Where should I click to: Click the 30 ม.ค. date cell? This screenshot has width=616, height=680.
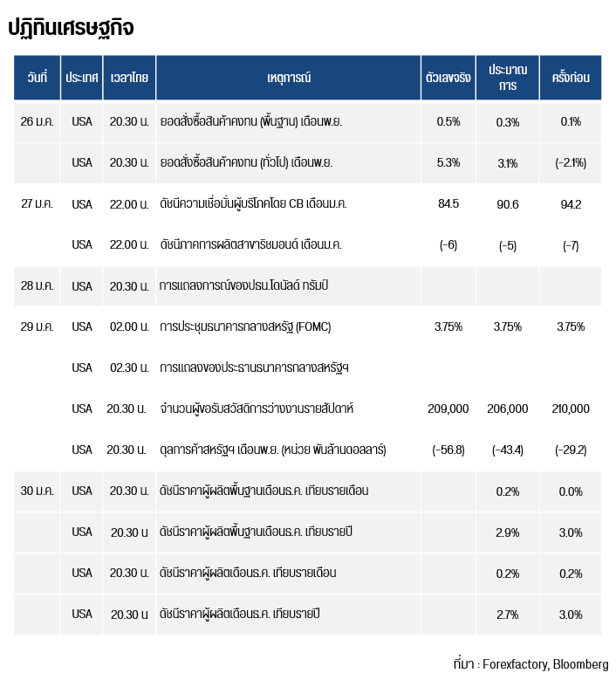[37, 491]
